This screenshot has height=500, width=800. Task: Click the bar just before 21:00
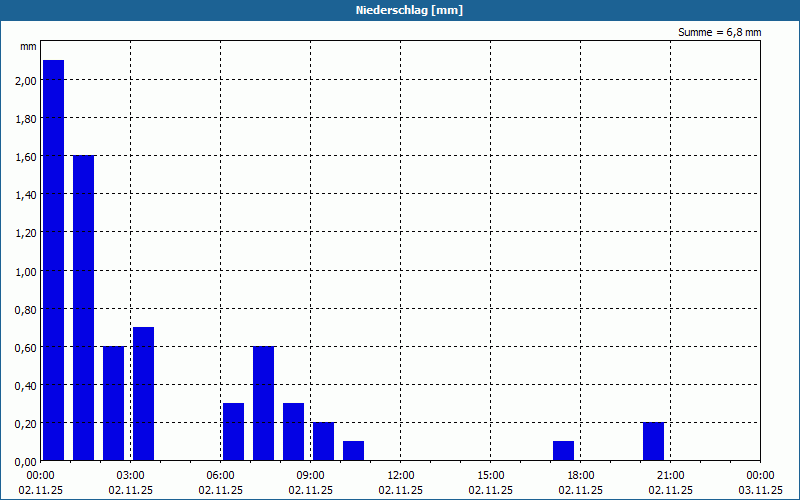click(654, 441)
